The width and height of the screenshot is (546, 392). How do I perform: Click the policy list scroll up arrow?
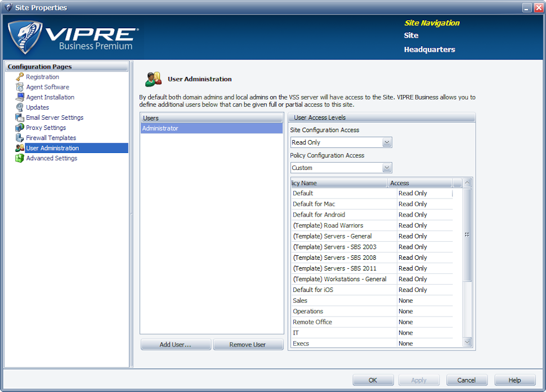(467, 183)
